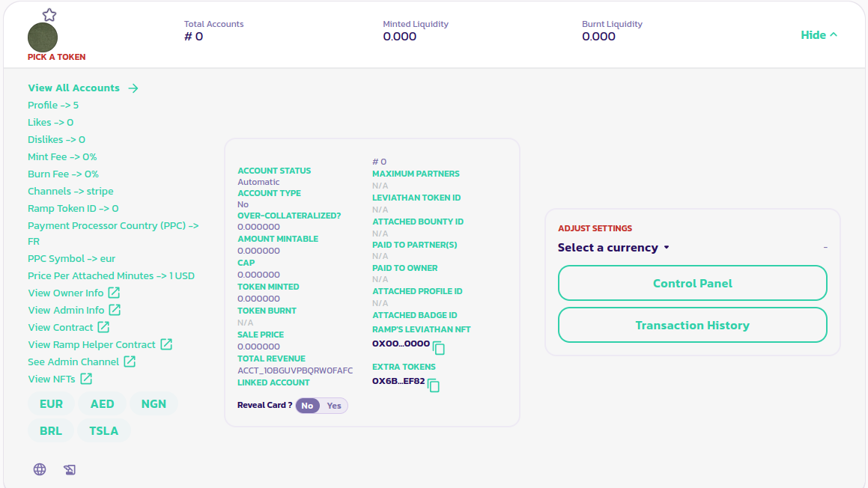The image size is (868, 488).
Task: Open external link icon beside View Contract
Action: pyautogui.click(x=103, y=327)
